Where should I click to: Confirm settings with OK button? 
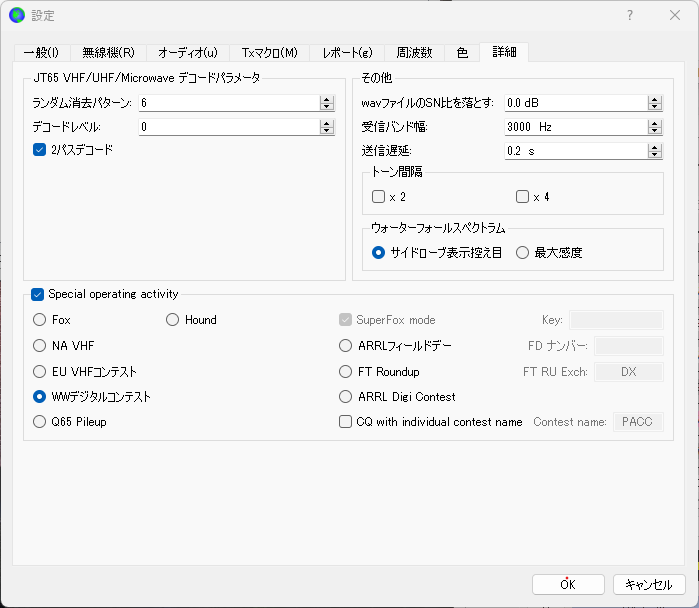click(x=568, y=584)
